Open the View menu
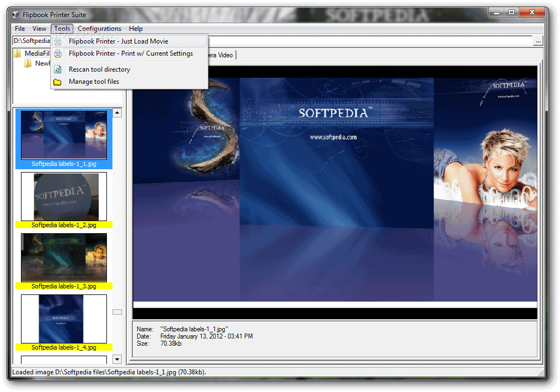The image size is (560, 392). point(39,29)
